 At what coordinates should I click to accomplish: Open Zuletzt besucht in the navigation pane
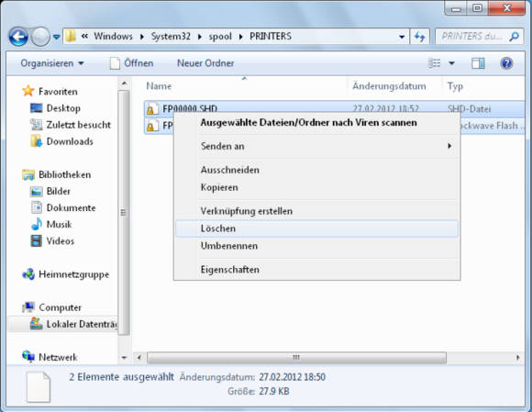pos(78,125)
